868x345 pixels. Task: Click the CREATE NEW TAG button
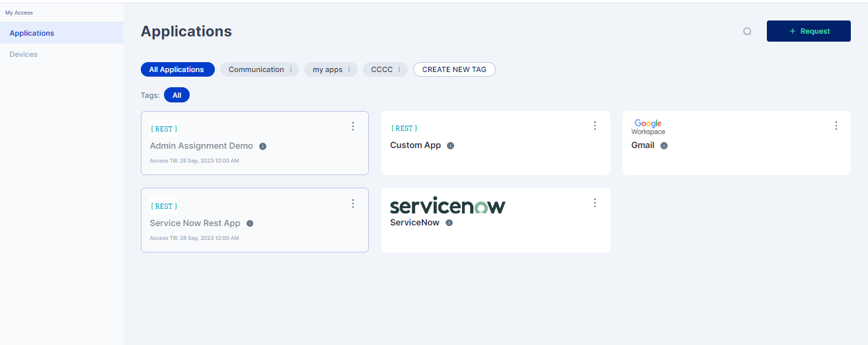[454, 69]
